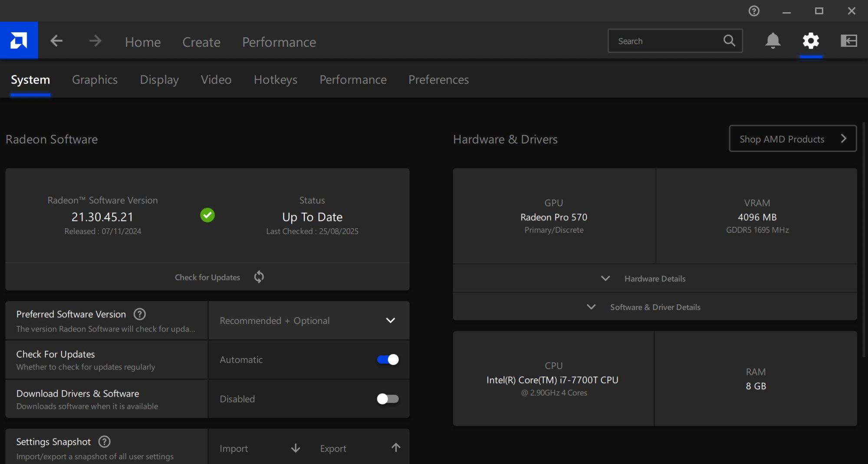Click Last Checked : 25/08/2025 text
Screen dimensions: 868x464
tap(312, 231)
